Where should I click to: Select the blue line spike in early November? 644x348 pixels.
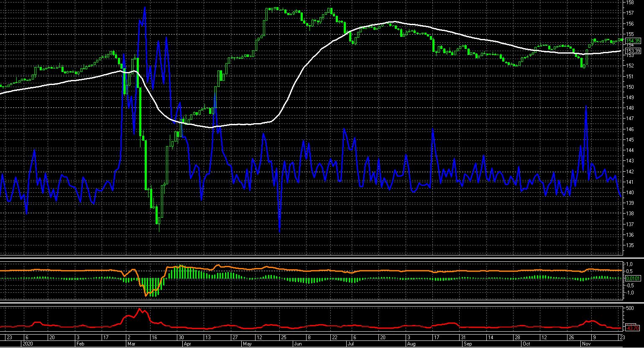pyautogui.click(x=586, y=106)
